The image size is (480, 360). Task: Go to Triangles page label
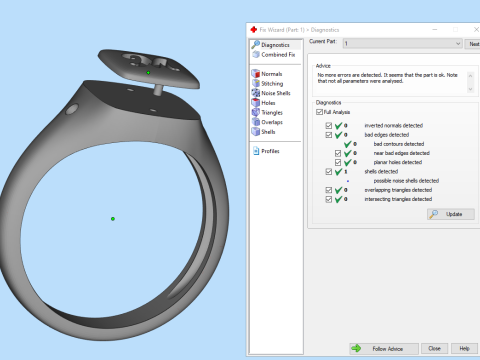point(272,112)
